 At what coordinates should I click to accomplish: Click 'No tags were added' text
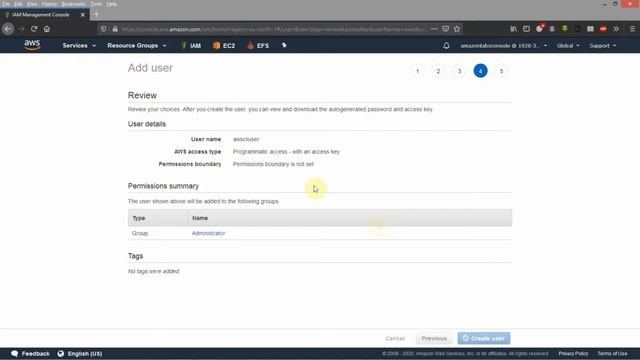click(153, 271)
